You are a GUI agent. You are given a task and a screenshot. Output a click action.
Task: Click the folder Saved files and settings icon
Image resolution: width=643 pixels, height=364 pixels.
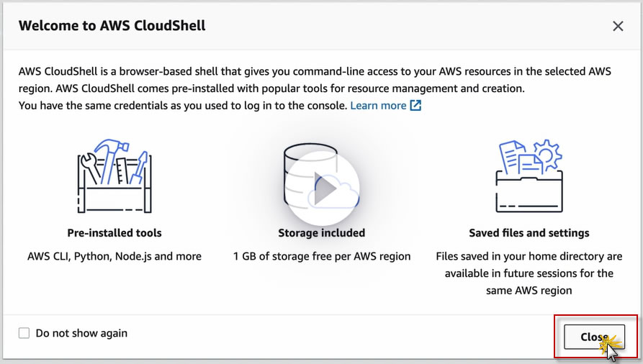pos(529,180)
